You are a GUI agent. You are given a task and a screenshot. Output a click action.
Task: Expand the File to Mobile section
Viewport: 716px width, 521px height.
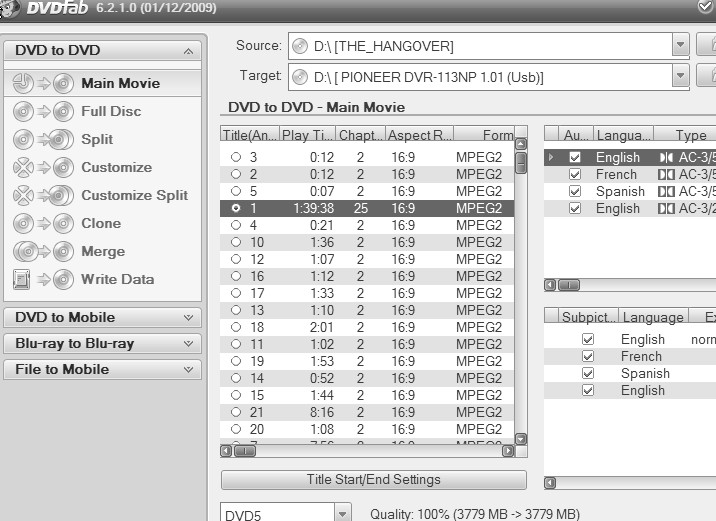[188, 369]
